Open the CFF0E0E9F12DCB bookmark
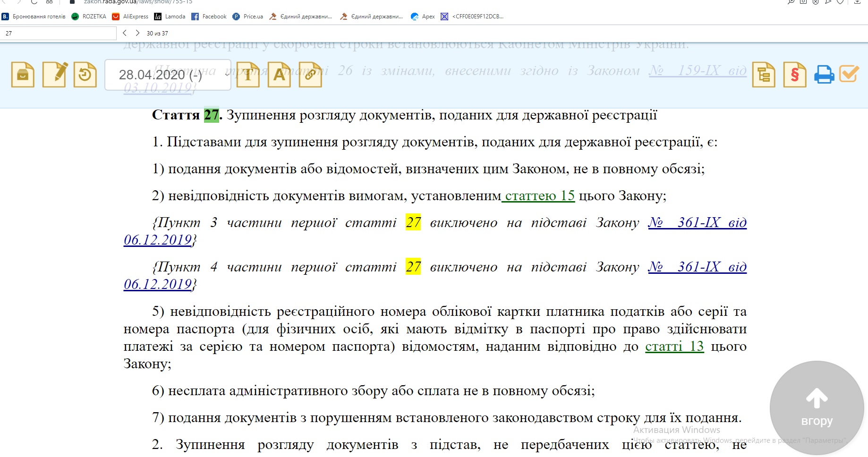Viewport: 868px width, 457px height. coord(472,17)
